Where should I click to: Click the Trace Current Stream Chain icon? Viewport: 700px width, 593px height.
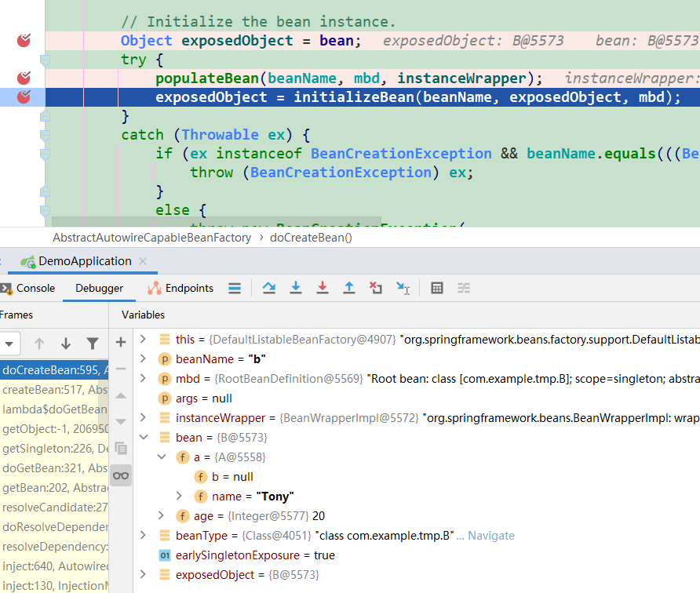464,288
